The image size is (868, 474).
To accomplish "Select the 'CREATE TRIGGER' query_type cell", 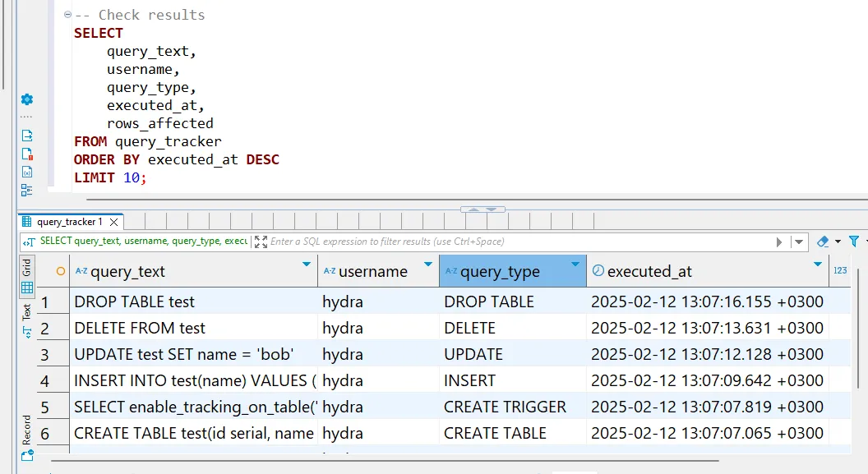I will click(513, 407).
